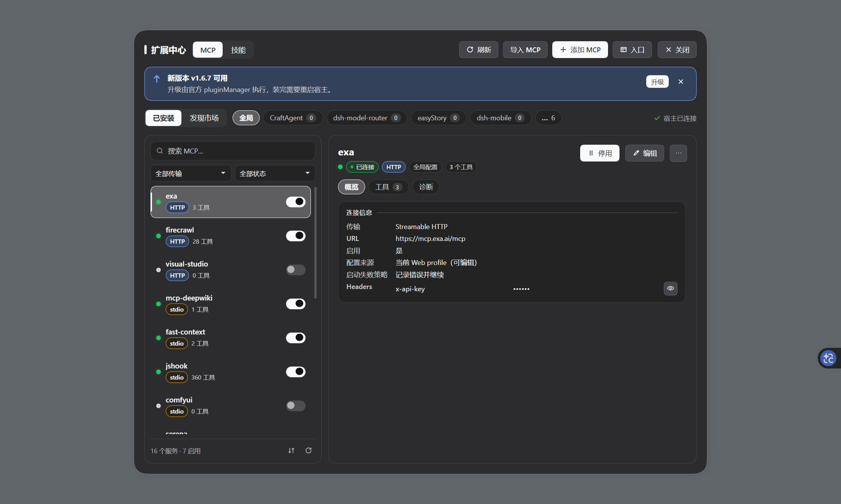
Task: Click the 搜索 MCP search field
Action: pos(233,151)
